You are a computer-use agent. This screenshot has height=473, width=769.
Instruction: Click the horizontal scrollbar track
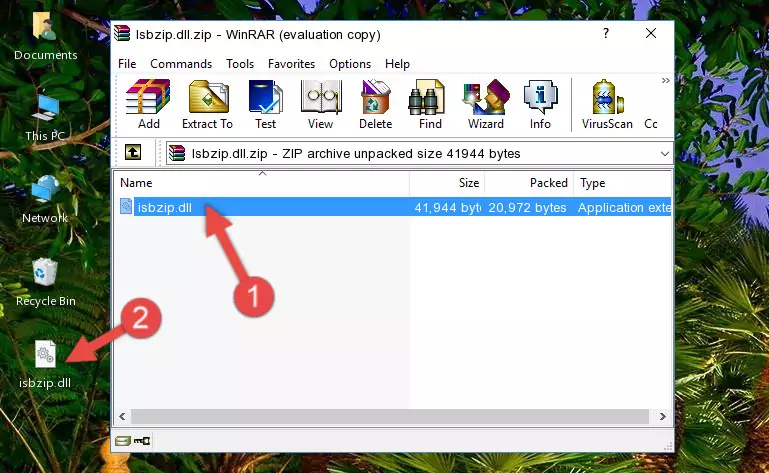[x=390, y=417]
